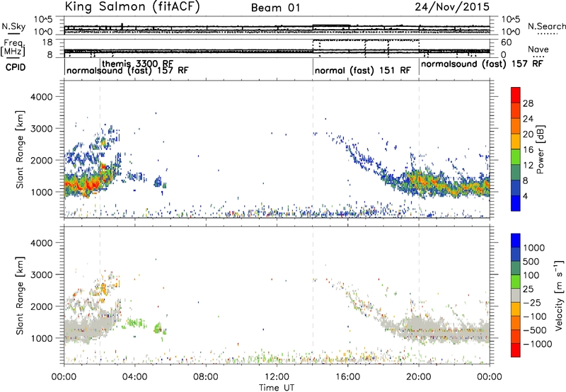The image size is (566, 392).
Task: Click the 'CPID' row label
Action: [x=16, y=67]
